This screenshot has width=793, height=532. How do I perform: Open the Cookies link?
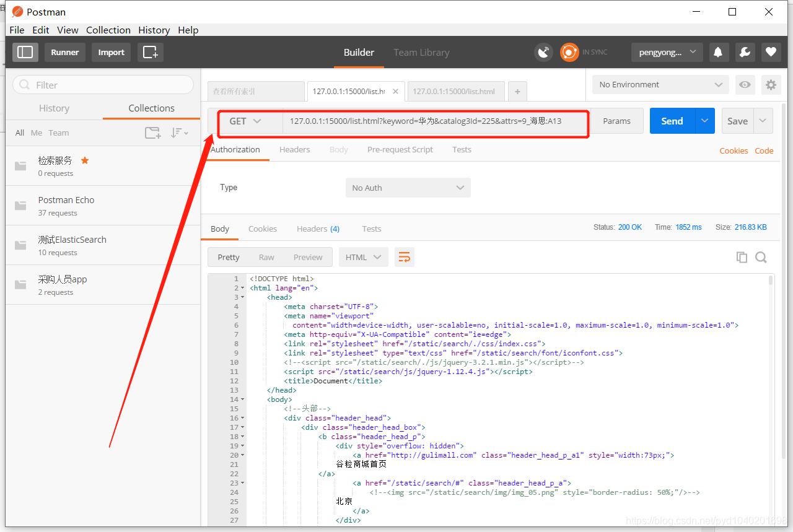pos(734,150)
